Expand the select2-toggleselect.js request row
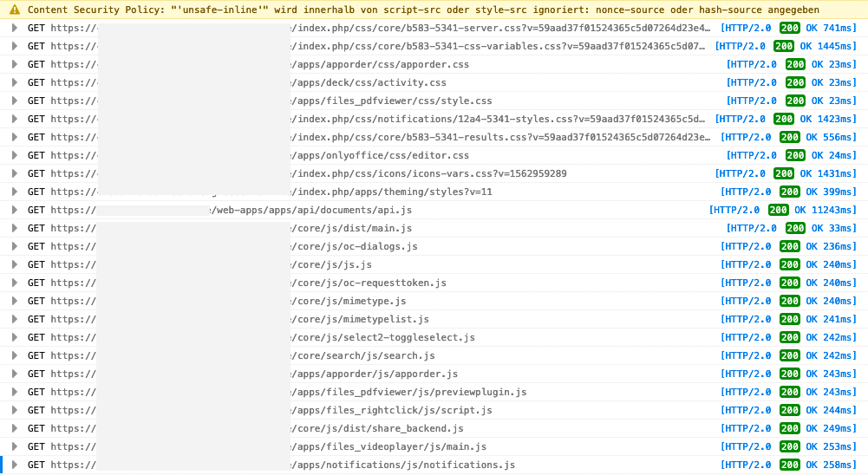Screen dimensions: 868x475 [15, 337]
